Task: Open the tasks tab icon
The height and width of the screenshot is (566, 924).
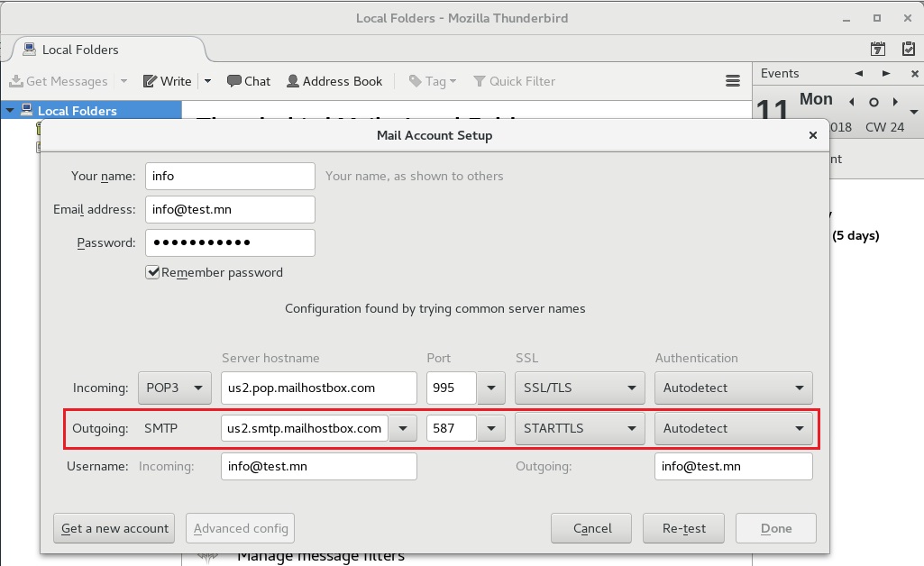Action: (909, 49)
